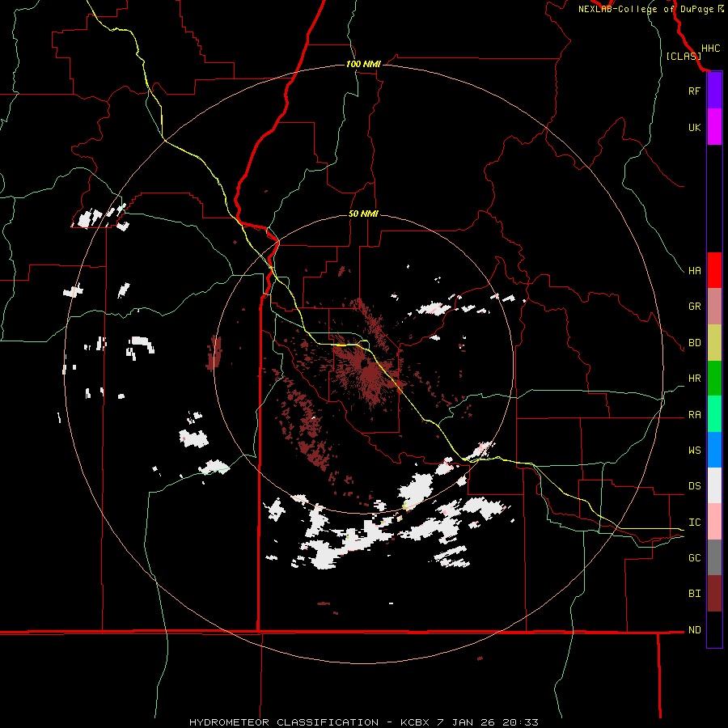
Task: Click the DS legend label
Action: (x=694, y=486)
